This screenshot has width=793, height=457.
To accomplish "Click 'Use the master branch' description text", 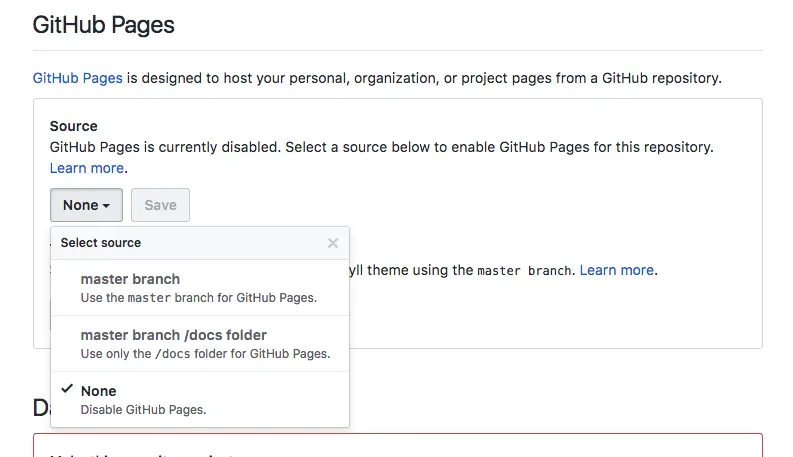I will click(x=198, y=298).
